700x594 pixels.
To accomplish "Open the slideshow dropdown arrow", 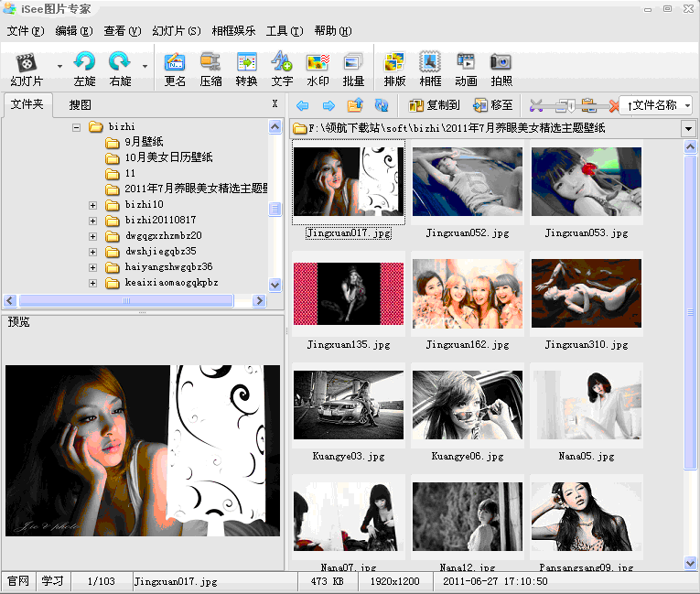I will (x=59, y=66).
